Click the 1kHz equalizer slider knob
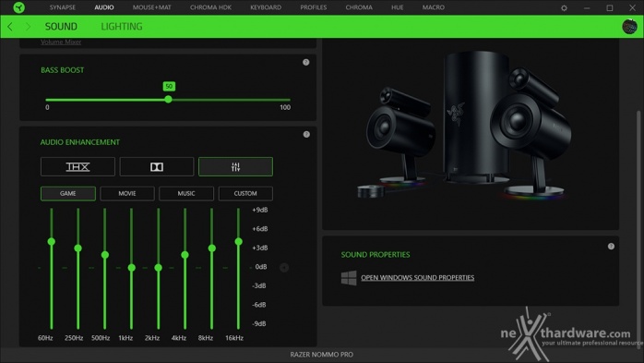Image resolution: width=644 pixels, height=363 pixels. [x=131, y=268]
